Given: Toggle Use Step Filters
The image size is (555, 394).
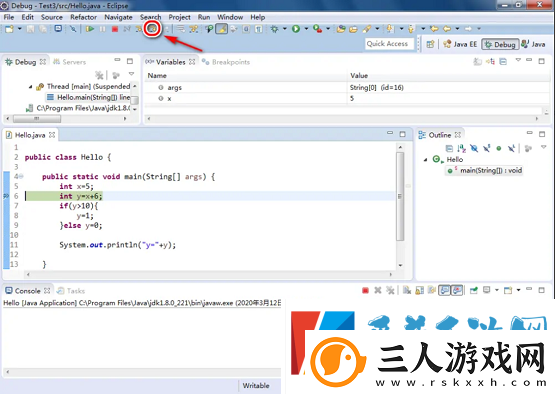Looking at the screenshot, I should (x=194, y=29).
